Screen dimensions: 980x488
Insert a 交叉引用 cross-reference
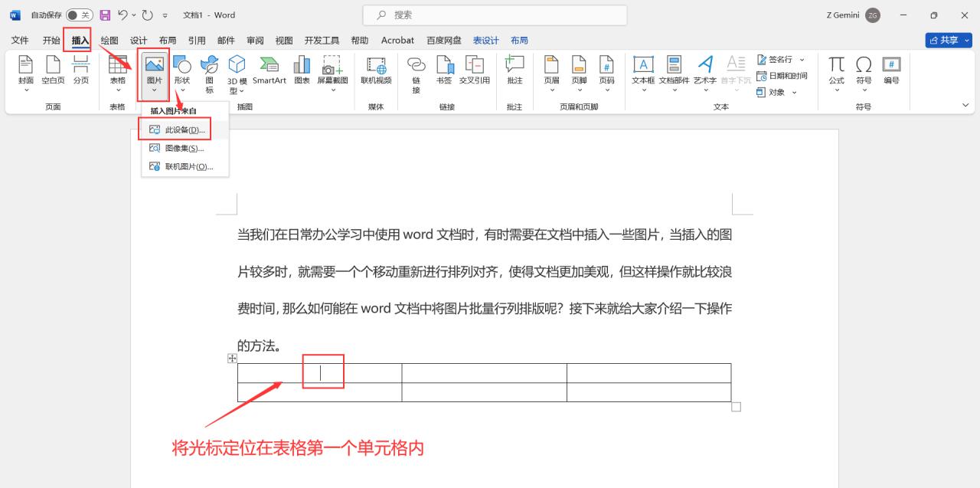coord(475,70)
